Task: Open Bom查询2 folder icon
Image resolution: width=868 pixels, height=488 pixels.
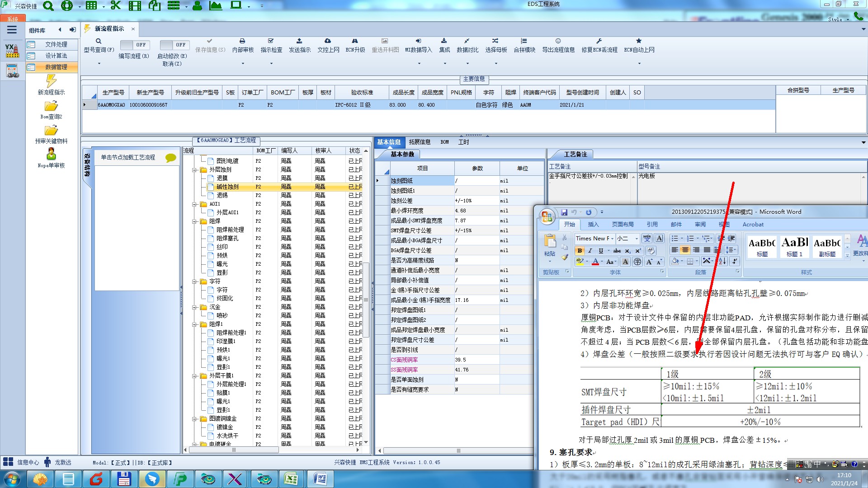Action: coord(51,106)
